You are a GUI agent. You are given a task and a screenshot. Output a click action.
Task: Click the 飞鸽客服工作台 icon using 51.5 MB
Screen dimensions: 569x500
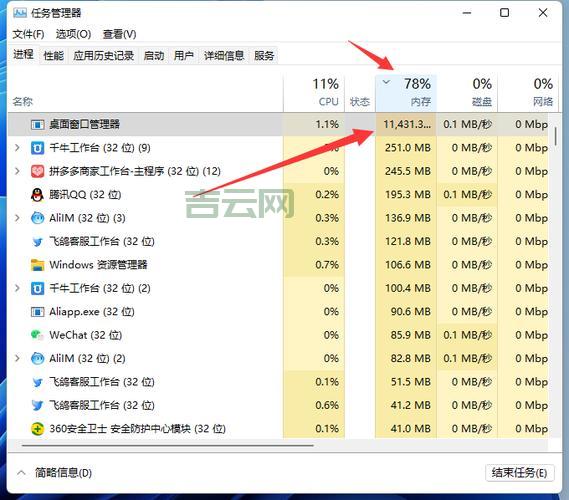pyautogui.click(x=37, y=382)
